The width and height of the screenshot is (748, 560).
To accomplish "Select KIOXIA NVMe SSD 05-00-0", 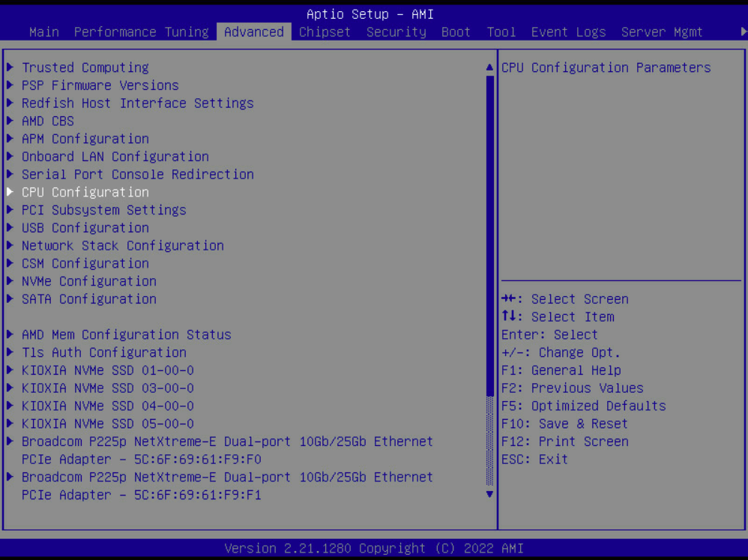I will [107, 424].
